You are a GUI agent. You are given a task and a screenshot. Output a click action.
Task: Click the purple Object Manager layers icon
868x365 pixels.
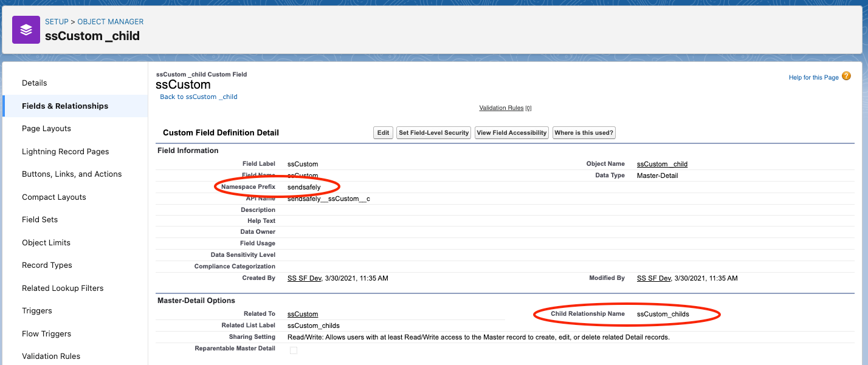pyautogui.click(x=26, y=30)
